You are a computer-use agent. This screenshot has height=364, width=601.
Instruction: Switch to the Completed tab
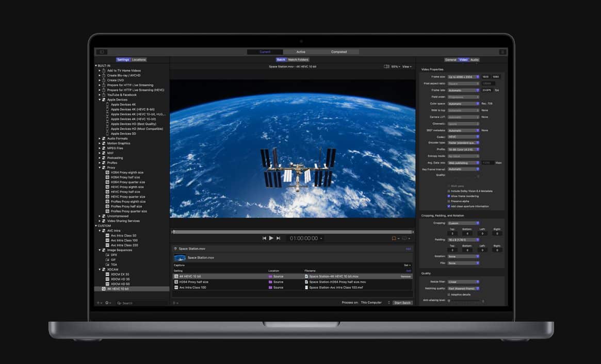(x=338, y=52)
